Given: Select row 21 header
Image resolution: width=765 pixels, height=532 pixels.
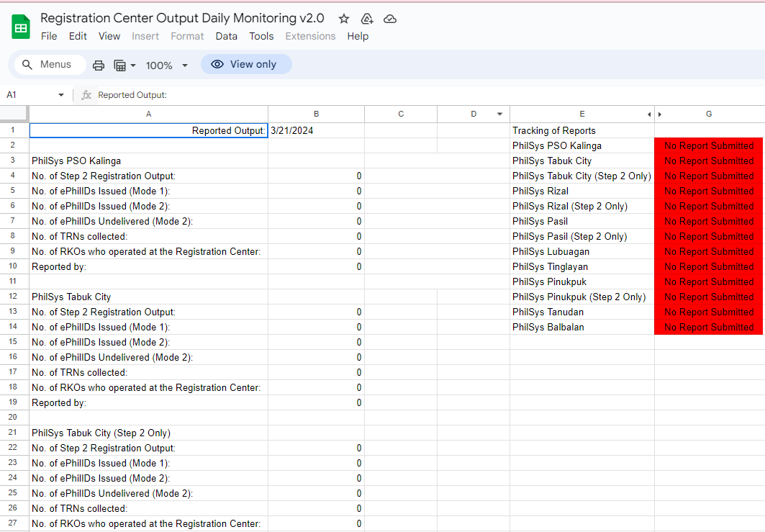Looking at the screenshot, I should tap(14, 433).
